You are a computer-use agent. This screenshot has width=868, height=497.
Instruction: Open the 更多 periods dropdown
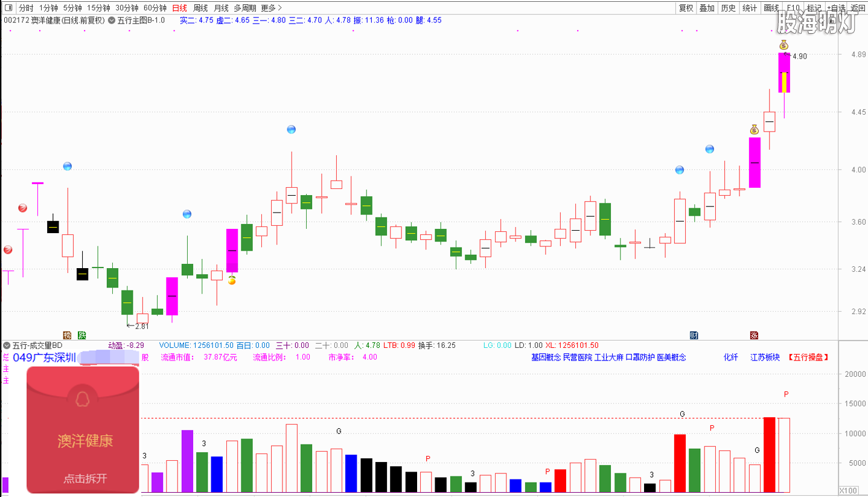[271, 8]
